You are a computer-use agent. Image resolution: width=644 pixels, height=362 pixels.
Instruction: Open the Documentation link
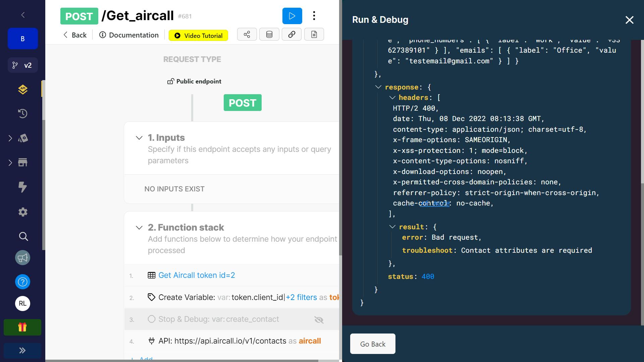129,35
